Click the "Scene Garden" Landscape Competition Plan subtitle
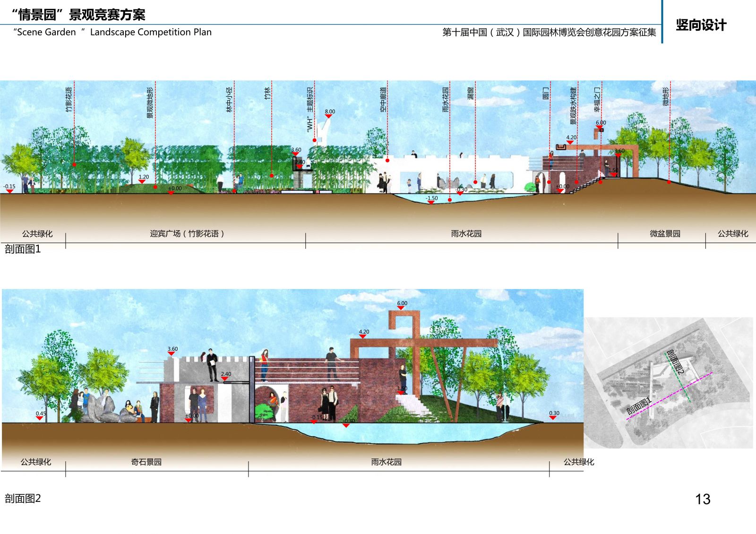This screenshot has height=534, width=756. (113, 33)
